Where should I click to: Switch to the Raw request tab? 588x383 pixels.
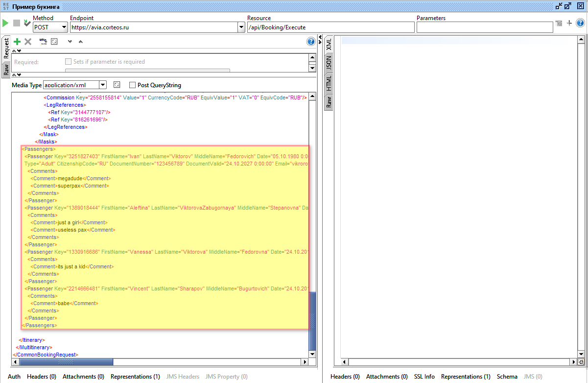pos(6,69)
